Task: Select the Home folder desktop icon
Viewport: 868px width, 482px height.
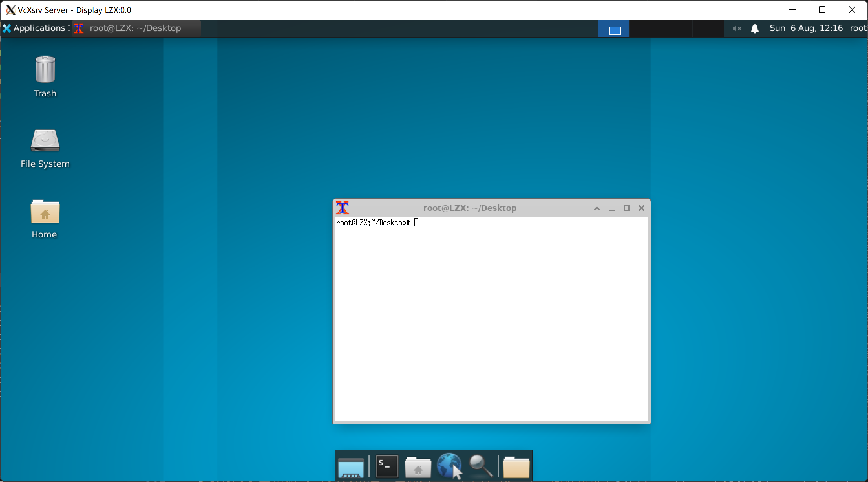Action: (x=45, y=212)
